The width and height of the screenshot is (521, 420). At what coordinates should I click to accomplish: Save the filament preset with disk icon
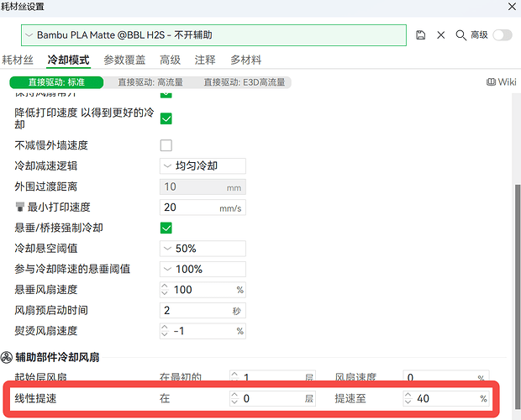coord(420,35)
